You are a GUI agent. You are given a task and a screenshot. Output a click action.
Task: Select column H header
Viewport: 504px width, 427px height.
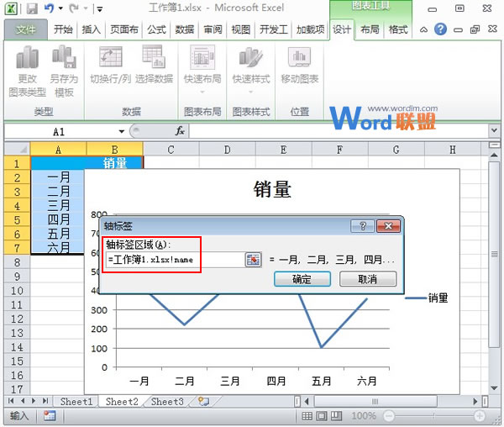point(453,150)
